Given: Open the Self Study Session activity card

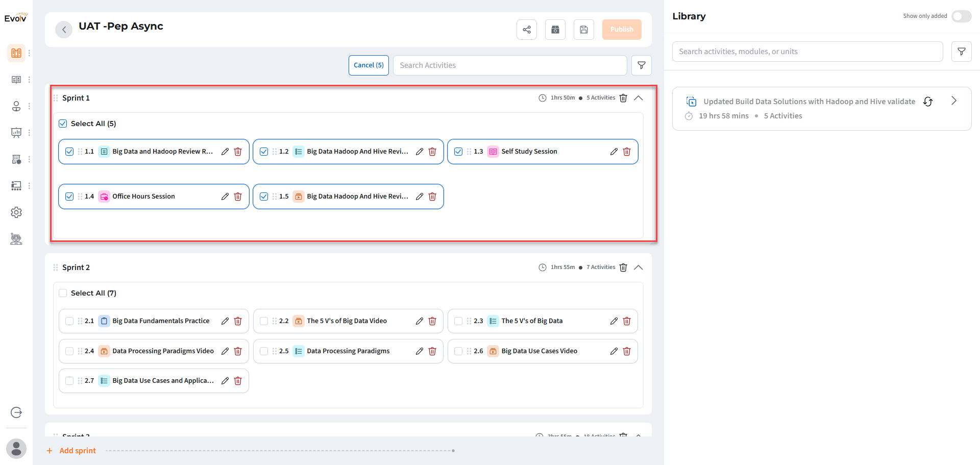Looking at the screenshot, I should [543, 152].
